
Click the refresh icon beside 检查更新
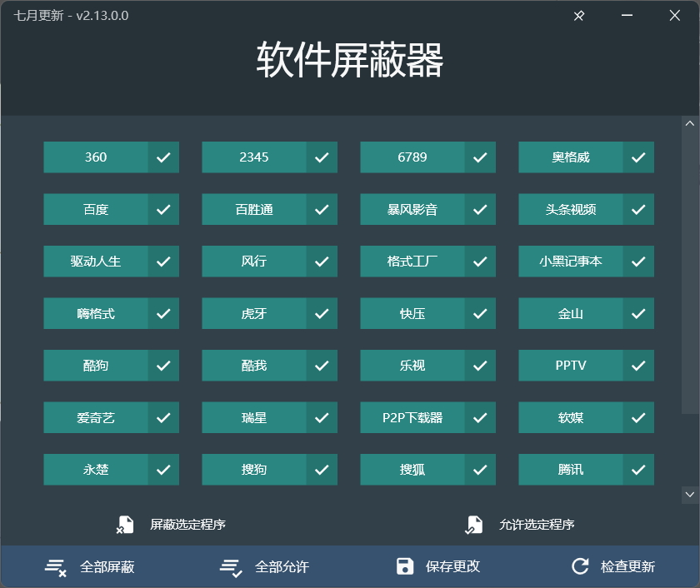click(x=580, y=566)
